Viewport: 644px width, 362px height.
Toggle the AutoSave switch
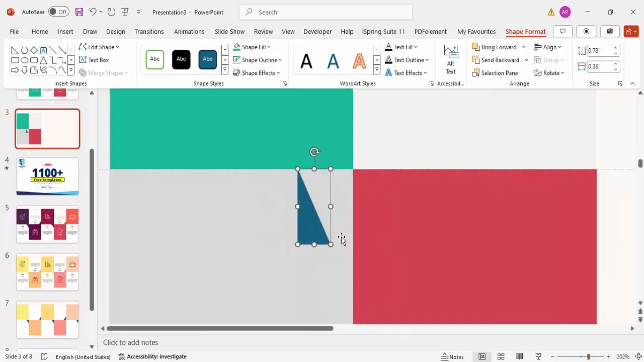pos(59,12)
